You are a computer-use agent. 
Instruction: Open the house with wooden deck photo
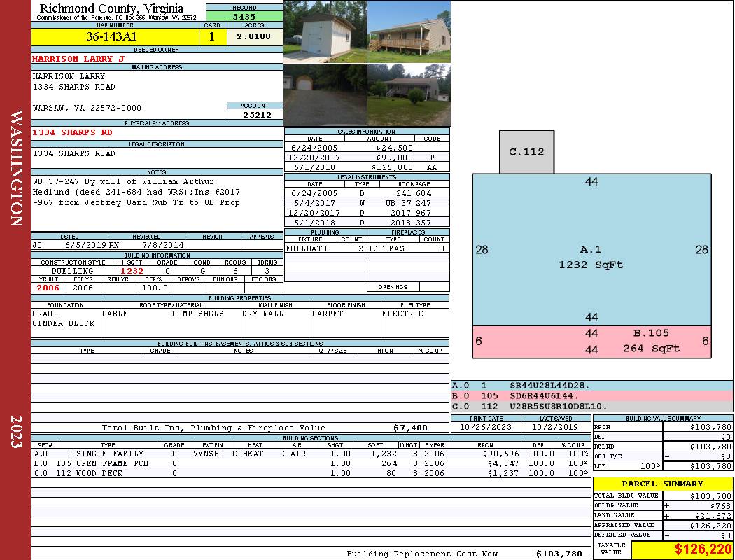(409, 31)
